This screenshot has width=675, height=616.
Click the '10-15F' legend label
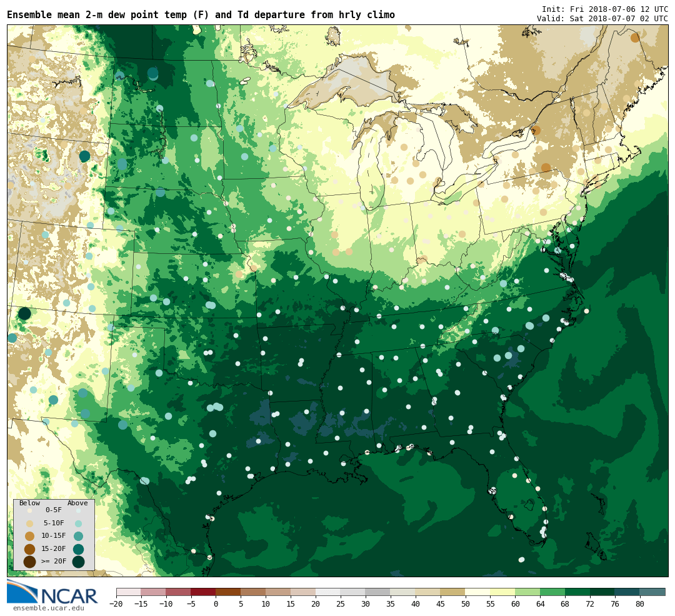click(54, 535)
